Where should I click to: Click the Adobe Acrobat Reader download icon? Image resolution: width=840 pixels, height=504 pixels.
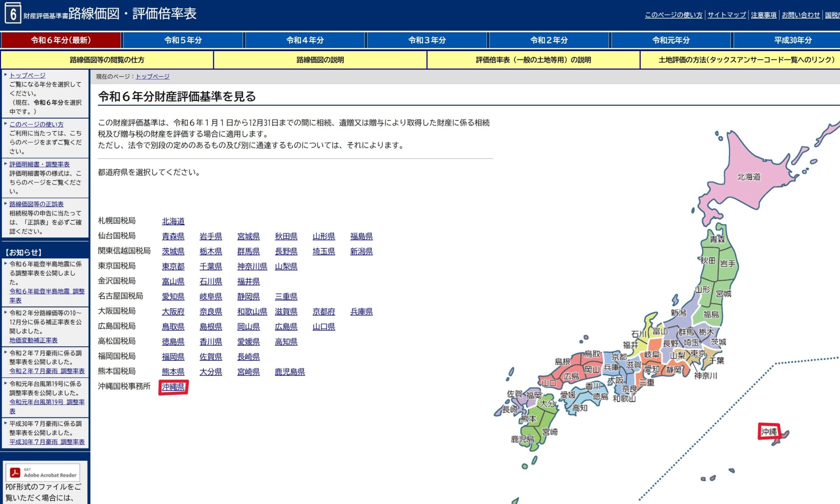(43, 473)
